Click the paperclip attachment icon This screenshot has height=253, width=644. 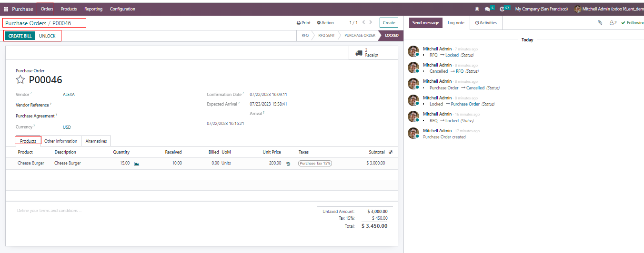tap(600, 22)
